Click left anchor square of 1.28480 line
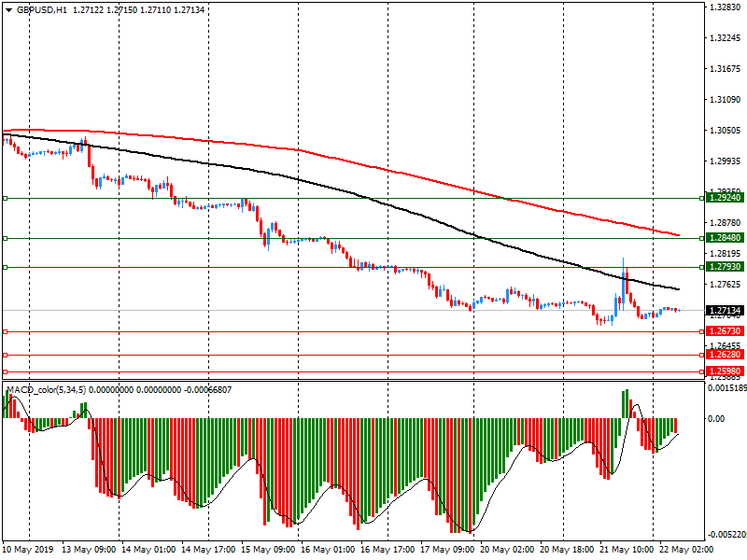747x560 pixels. coord(5,238)
